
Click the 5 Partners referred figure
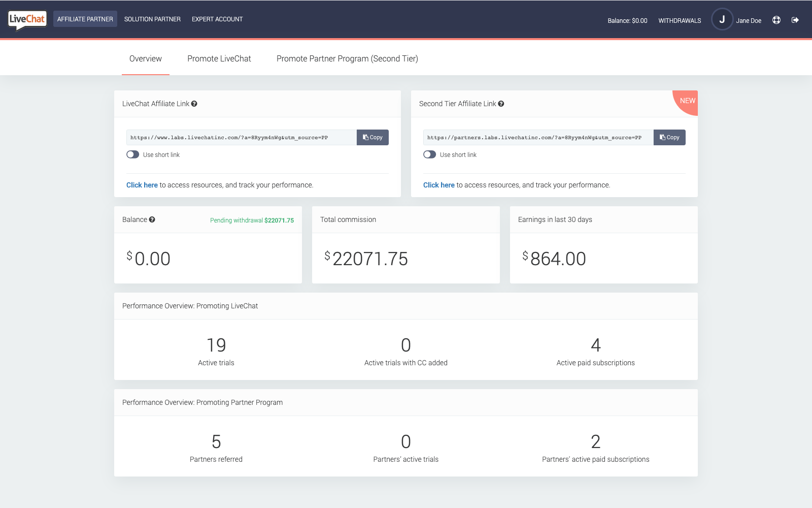pos(216,441)
